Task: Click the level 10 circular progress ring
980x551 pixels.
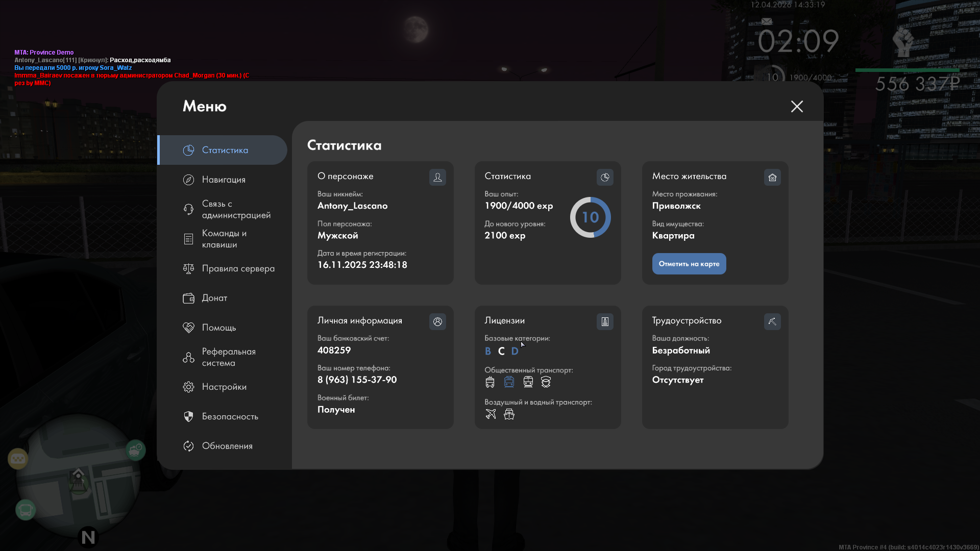Action: click(x=590, y=217)
